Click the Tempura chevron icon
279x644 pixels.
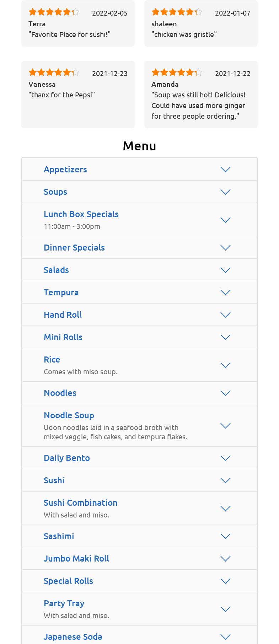click(x=225, y=293)
